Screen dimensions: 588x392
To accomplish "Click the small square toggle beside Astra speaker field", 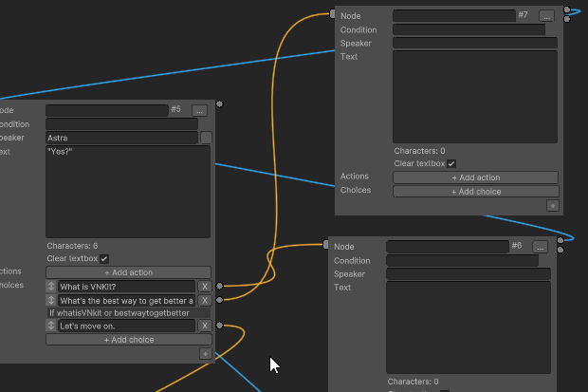I will pyautogui.click(x=206, y=138).
